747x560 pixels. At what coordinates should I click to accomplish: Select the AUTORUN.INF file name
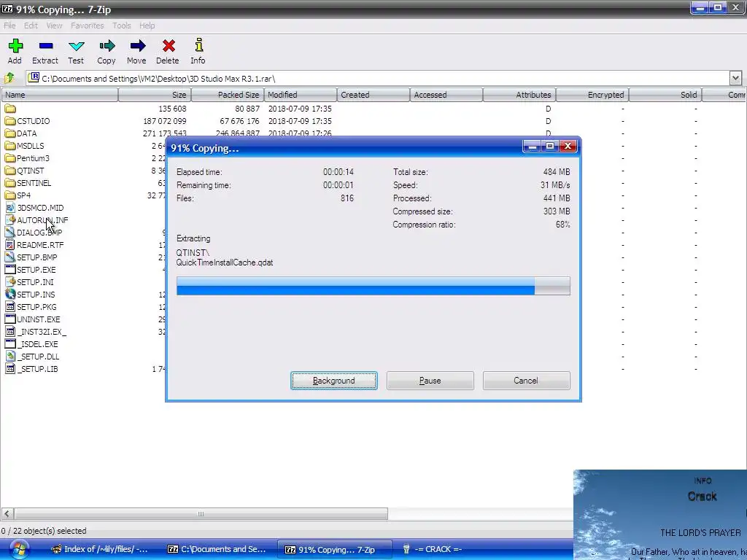42,220
